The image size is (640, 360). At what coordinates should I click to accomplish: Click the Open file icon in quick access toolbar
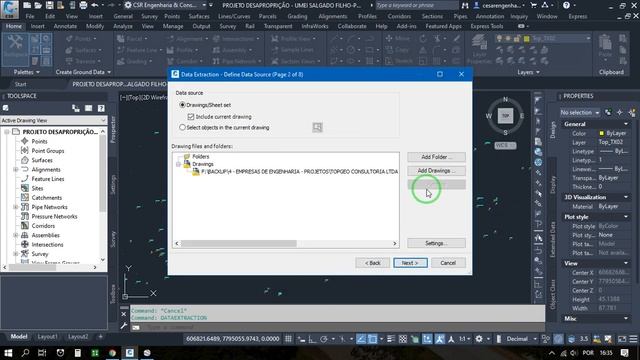point(38,5)
